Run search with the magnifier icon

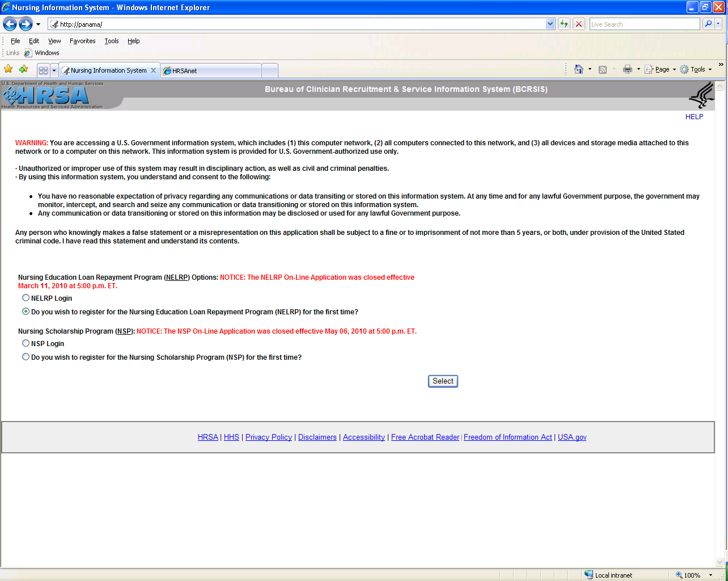[708, 24]
